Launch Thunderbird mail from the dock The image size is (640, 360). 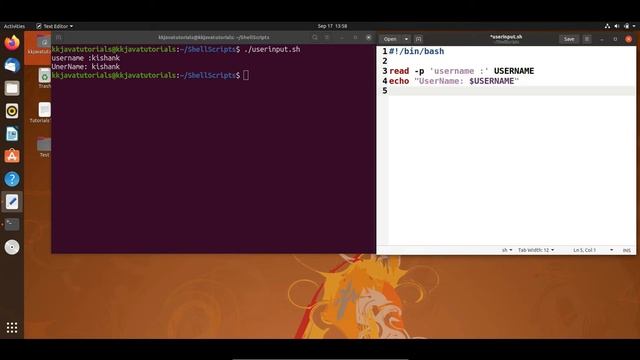(x=12, y=65)
